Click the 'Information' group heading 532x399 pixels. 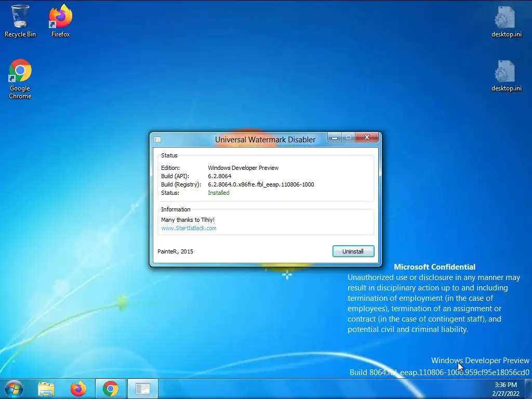(176, 209)
